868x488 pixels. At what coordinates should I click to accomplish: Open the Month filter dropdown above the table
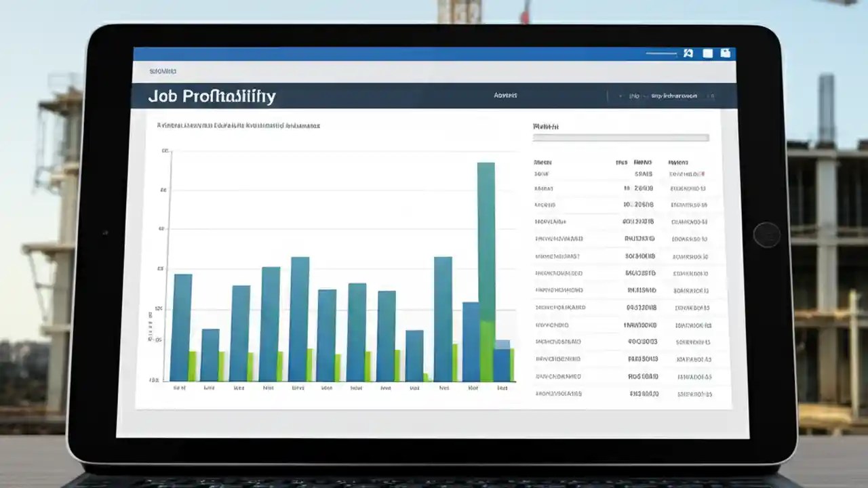pyautogui.click(x=620, y=137)
